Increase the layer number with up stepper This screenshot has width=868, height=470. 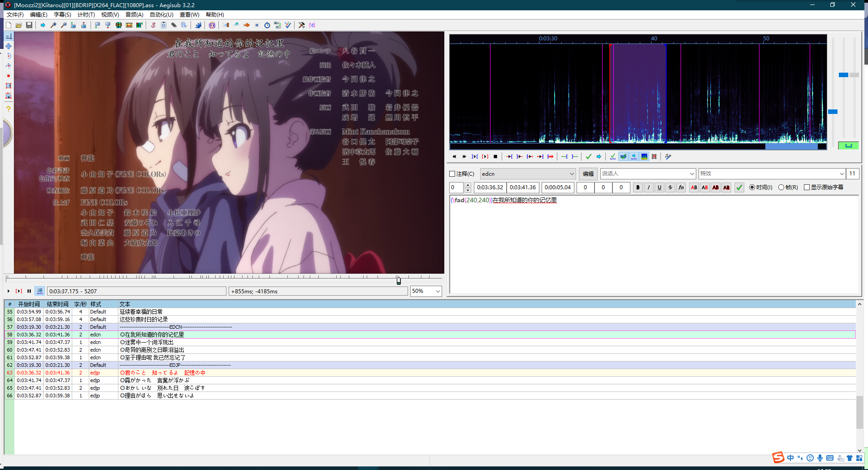468,185
